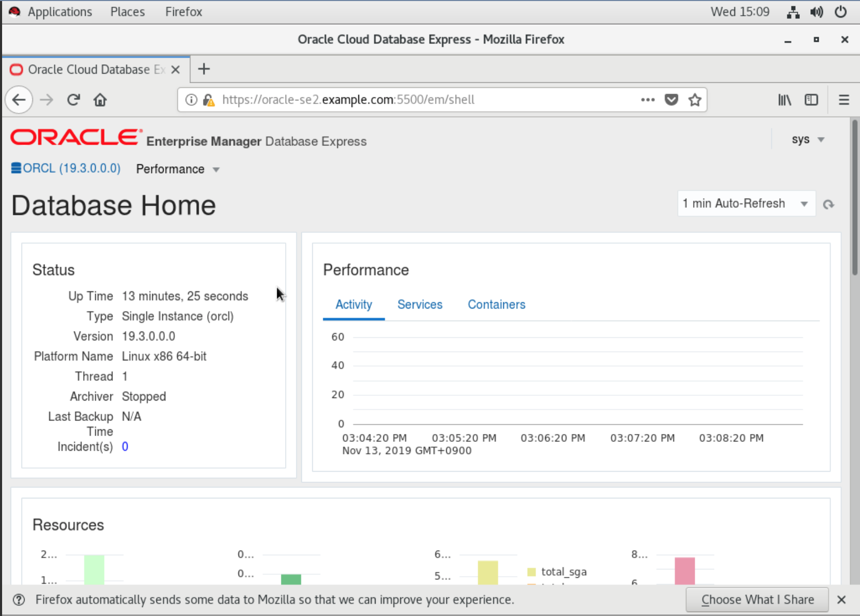
Task: Click the question mark icon in notification bar
Action: point(19,600)
